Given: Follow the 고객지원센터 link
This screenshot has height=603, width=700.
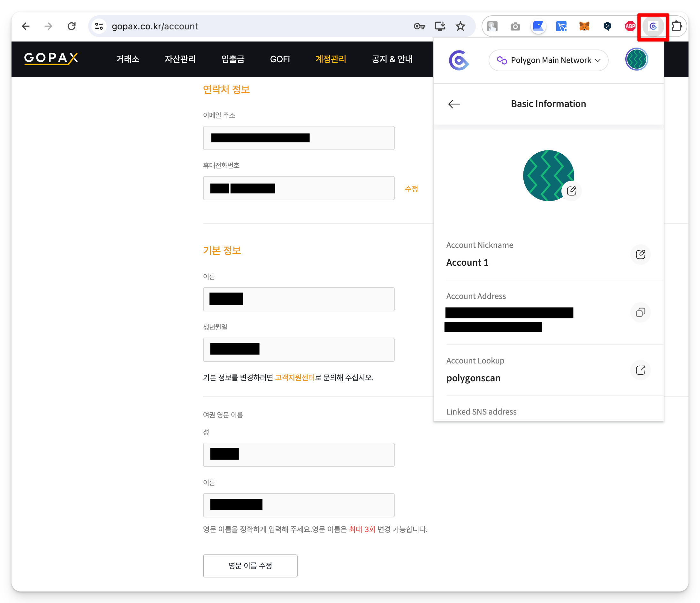Looking at the screenshot, I should [295, 377].
